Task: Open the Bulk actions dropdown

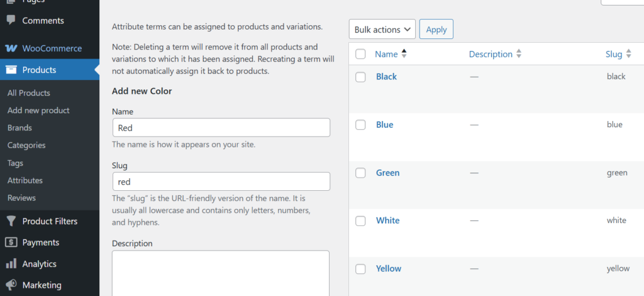Action: coord(382,30)
